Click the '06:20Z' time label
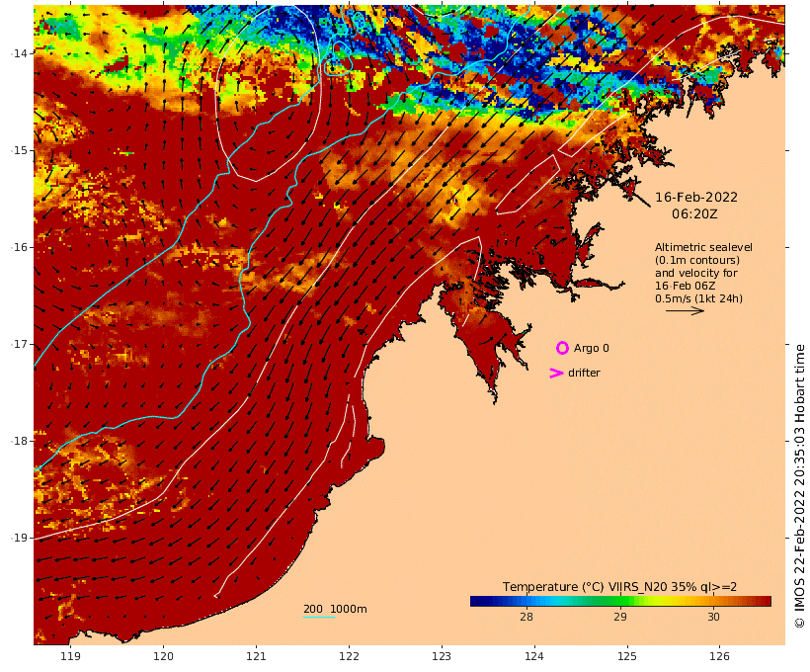 [694, 214]
